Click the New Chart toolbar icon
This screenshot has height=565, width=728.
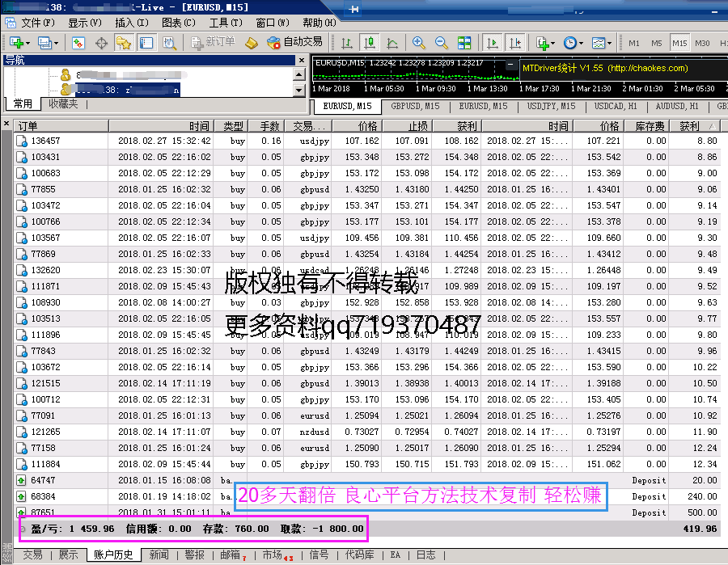[x=16, y=43]
